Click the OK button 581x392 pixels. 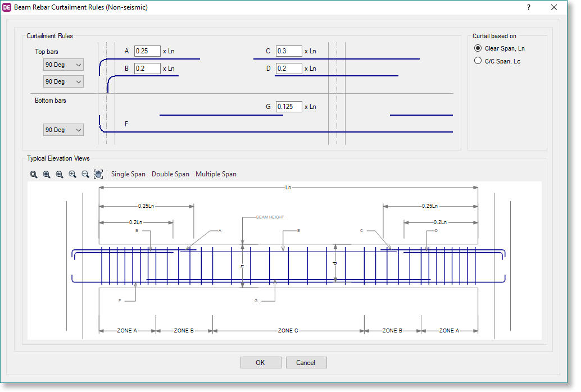[261, 363]
